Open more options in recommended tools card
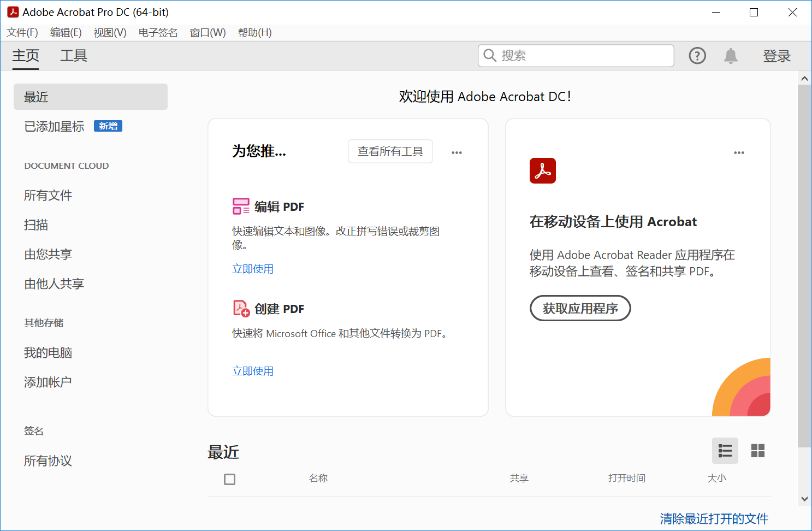 (x=457, y=153)
